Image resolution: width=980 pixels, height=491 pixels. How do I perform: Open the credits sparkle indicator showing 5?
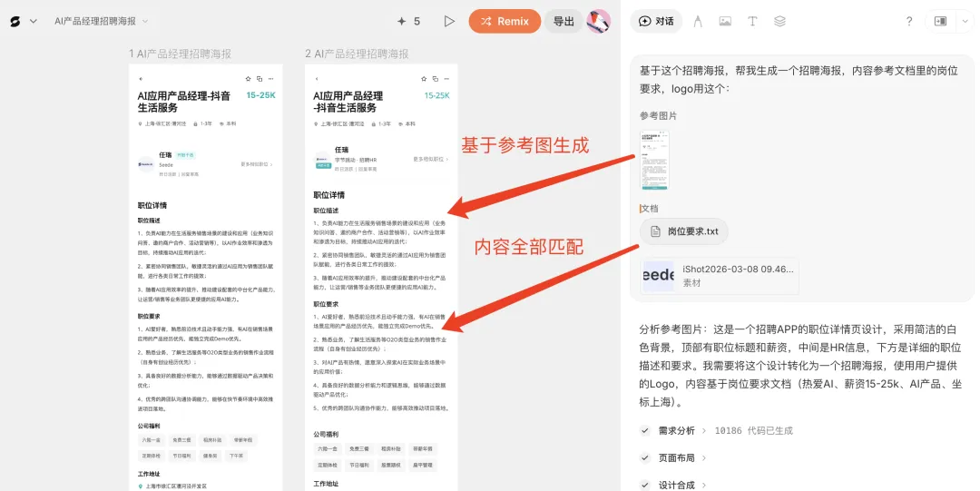[407, 21]
